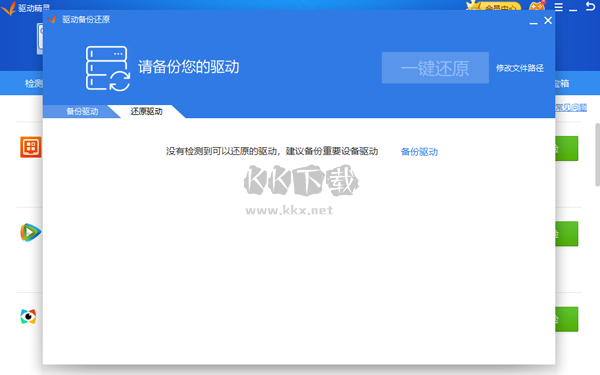The height and width of the screenshot is (375, 600).
Task: Click the green button in the eye app row
Action: point(567,319)
